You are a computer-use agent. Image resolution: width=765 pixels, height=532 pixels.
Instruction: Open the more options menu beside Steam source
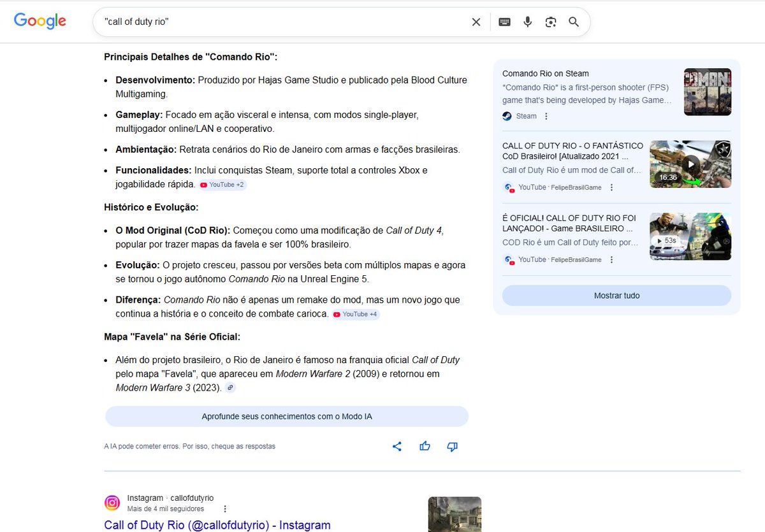tap(546, 116)
